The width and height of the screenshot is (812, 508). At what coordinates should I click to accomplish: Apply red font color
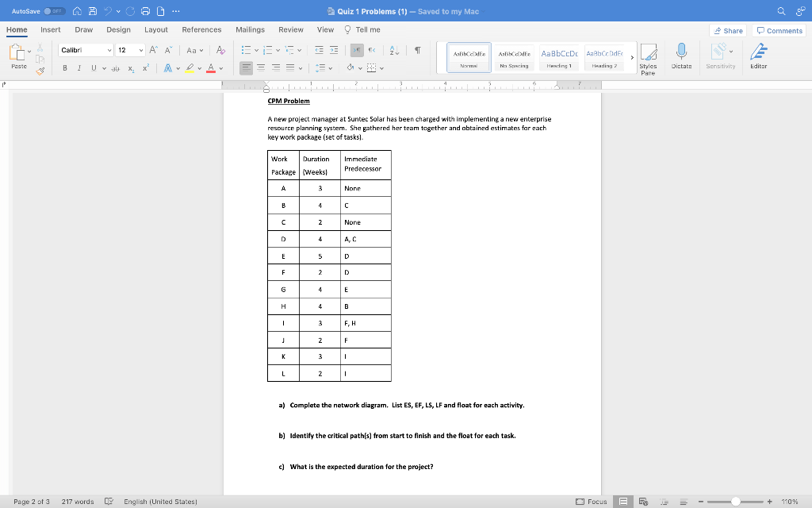tap(211, 68)
